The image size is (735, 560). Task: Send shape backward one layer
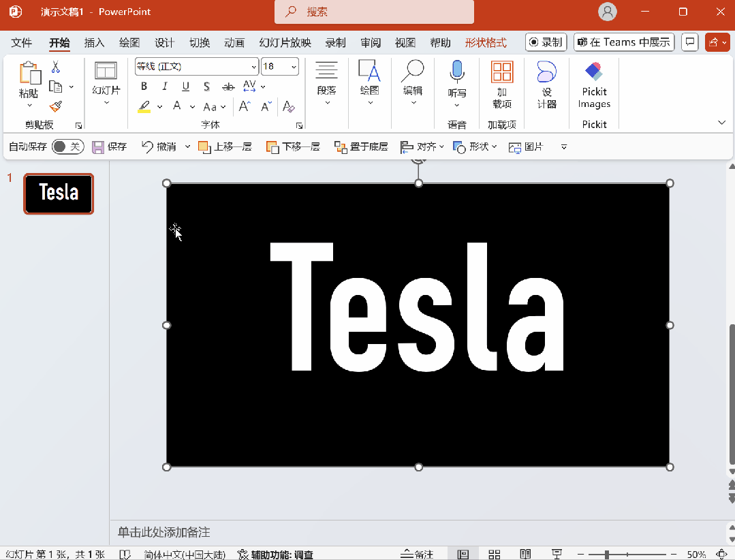pos(292,146)
